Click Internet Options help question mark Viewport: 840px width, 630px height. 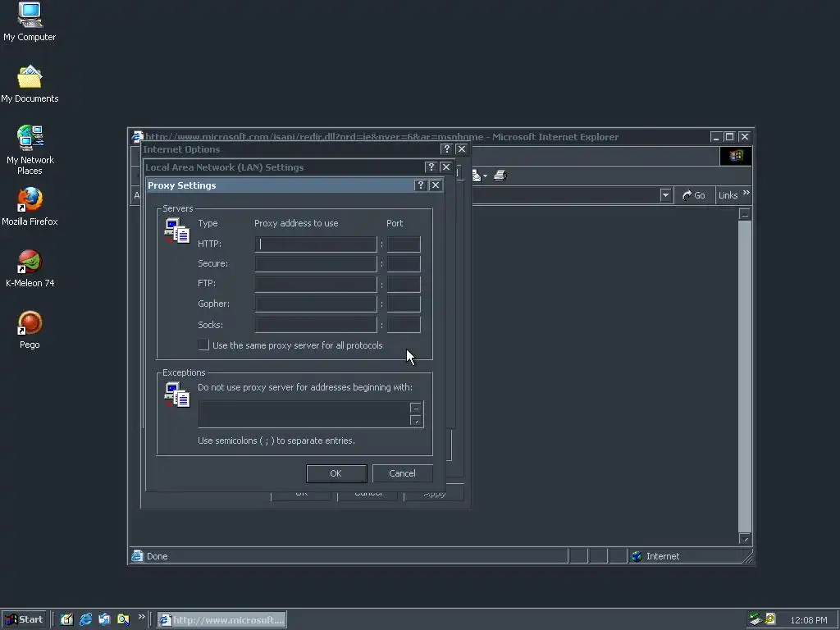point(446,149)
